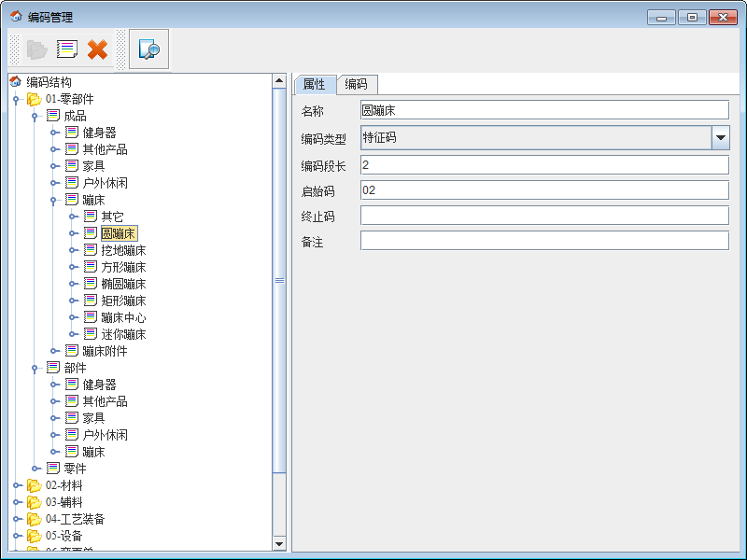Click the 备注 input field
747x560 pixels.
(x=543, y=241)
